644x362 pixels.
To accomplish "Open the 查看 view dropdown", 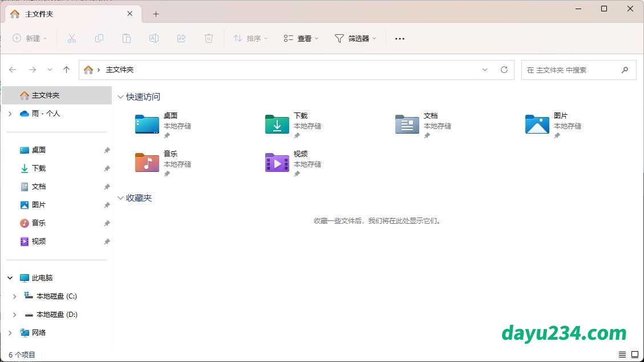I will (301, 38).
